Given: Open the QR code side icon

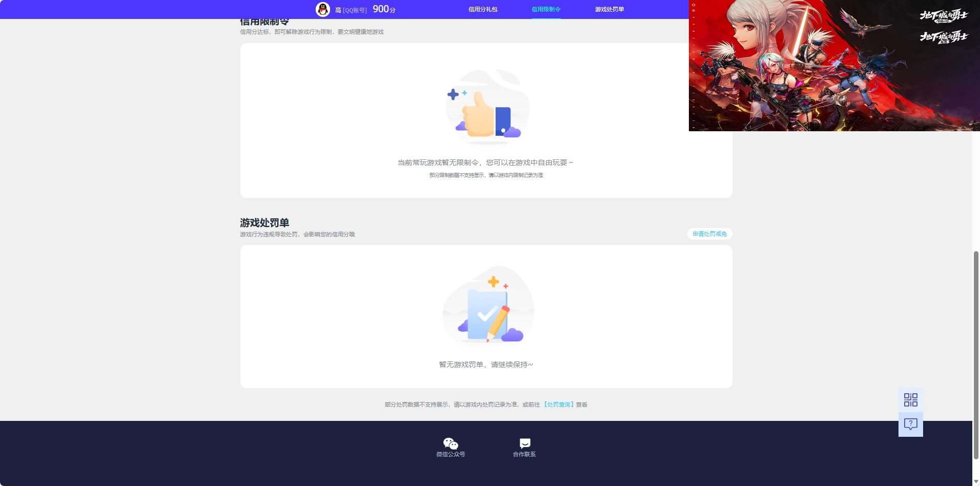Looking at the screenshot, I should click(x=911, y=400).
